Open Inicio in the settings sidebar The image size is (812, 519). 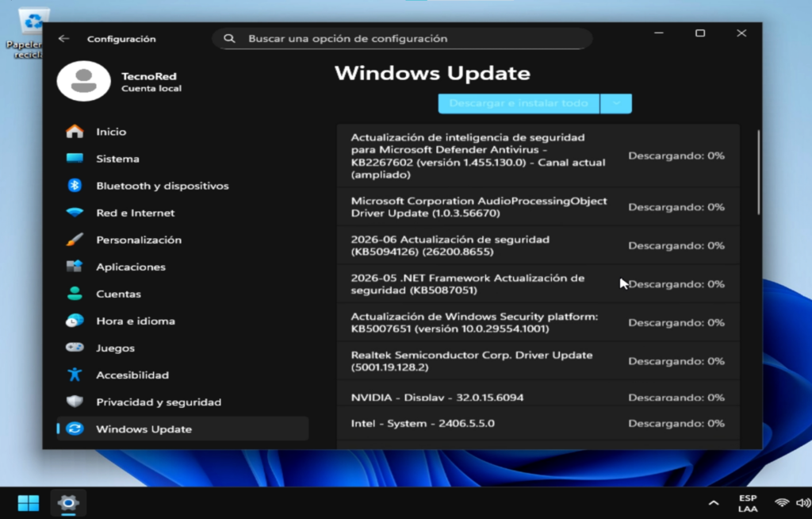pyautogui.click(x=182, y=131)
